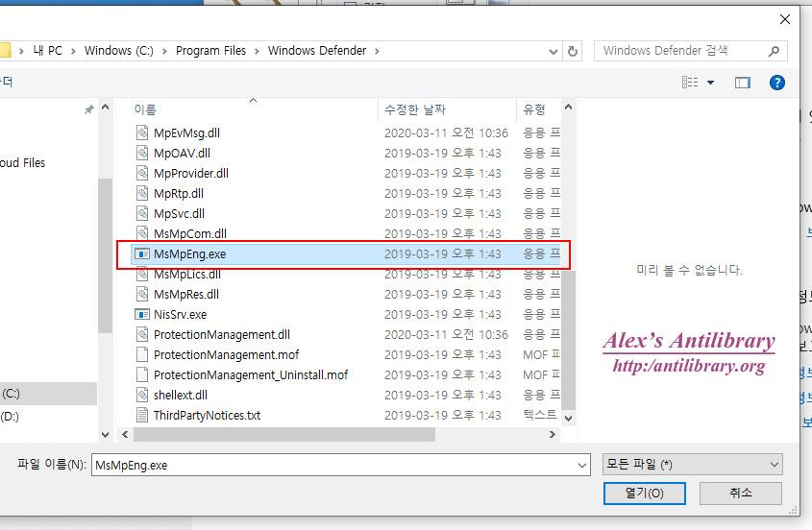Viewport: 812px width, 530px height.
Task: Toggle the preview pane icon
Action: 743,83
